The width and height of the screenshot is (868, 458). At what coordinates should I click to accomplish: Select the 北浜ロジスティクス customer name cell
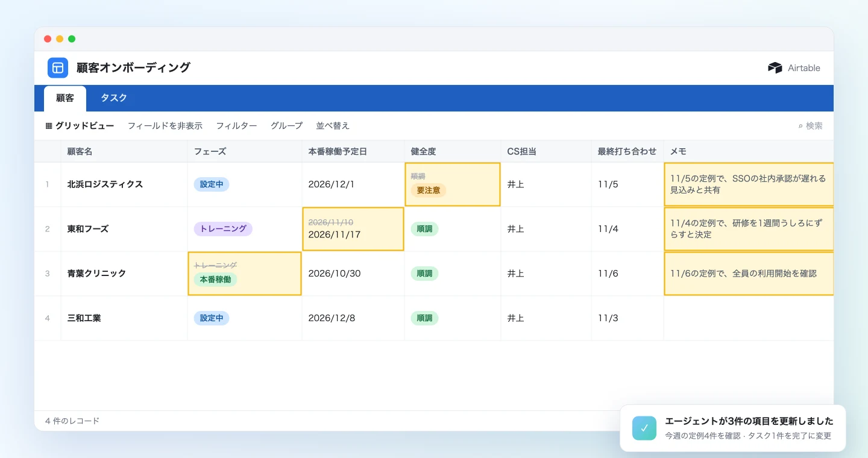click(x=124, y=184)
